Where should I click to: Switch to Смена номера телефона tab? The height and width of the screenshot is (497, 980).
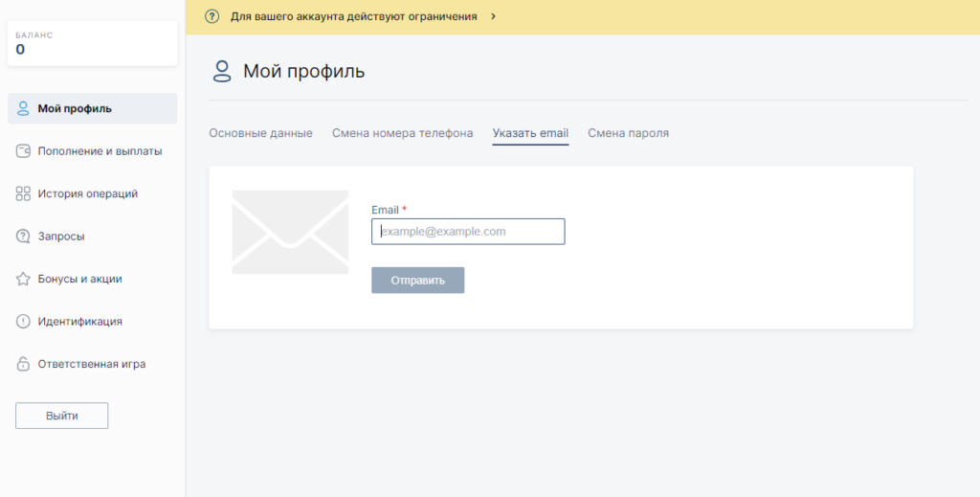[403, 133]
